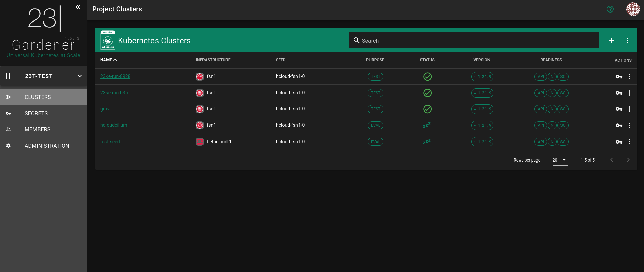Expand the 23T-TEST project selector

pos(44,76)
